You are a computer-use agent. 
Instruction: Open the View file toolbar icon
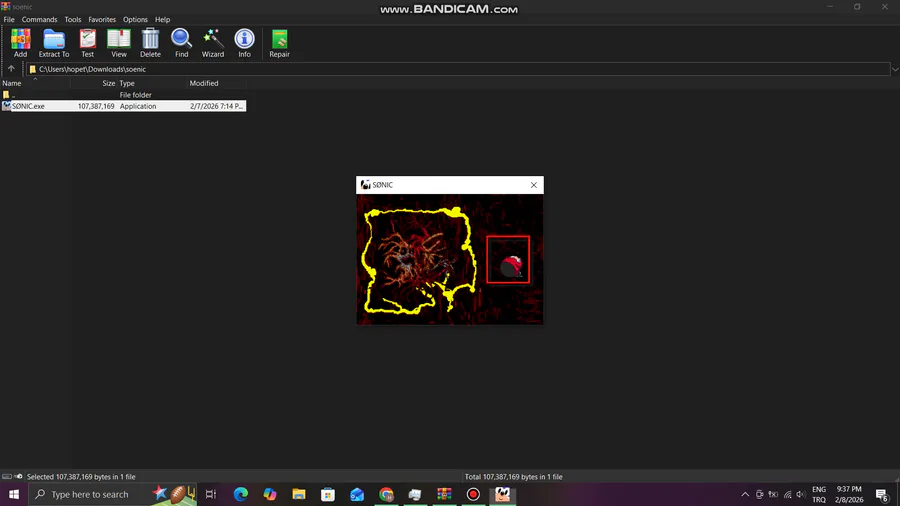pyautogui.click(x=119, y=43)
